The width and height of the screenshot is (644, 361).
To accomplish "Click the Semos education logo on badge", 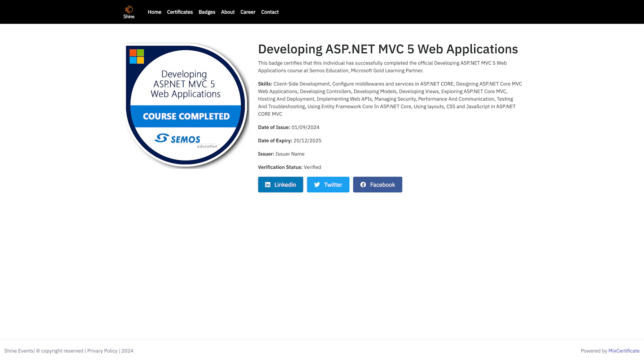I will point(186,140).
